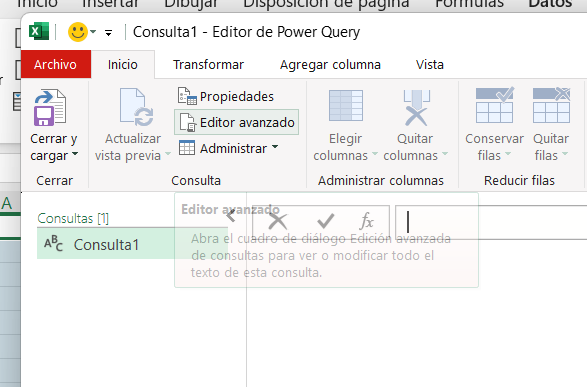Click the Elegir columnas table icon
Screen dimensions: 587x387
(346, 106)
